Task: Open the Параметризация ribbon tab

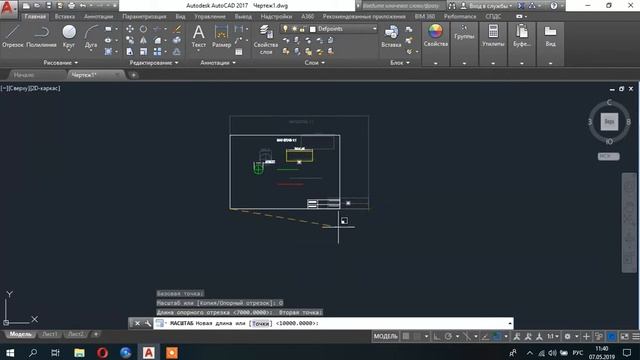Action: (x=144, y=17)
